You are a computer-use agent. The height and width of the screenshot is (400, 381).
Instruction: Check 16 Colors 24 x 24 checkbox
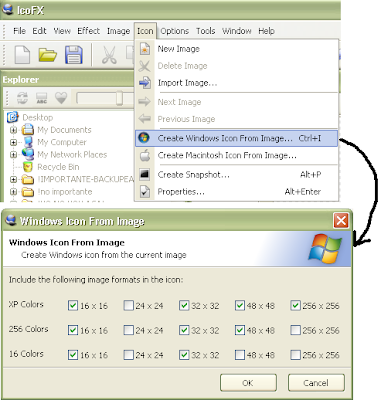click(128, 355)
